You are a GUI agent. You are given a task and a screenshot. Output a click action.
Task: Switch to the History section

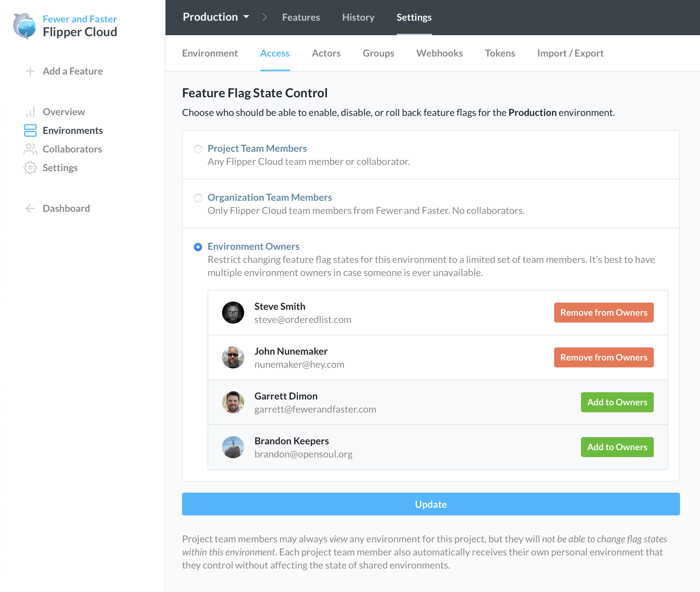(x=358, y=17)
